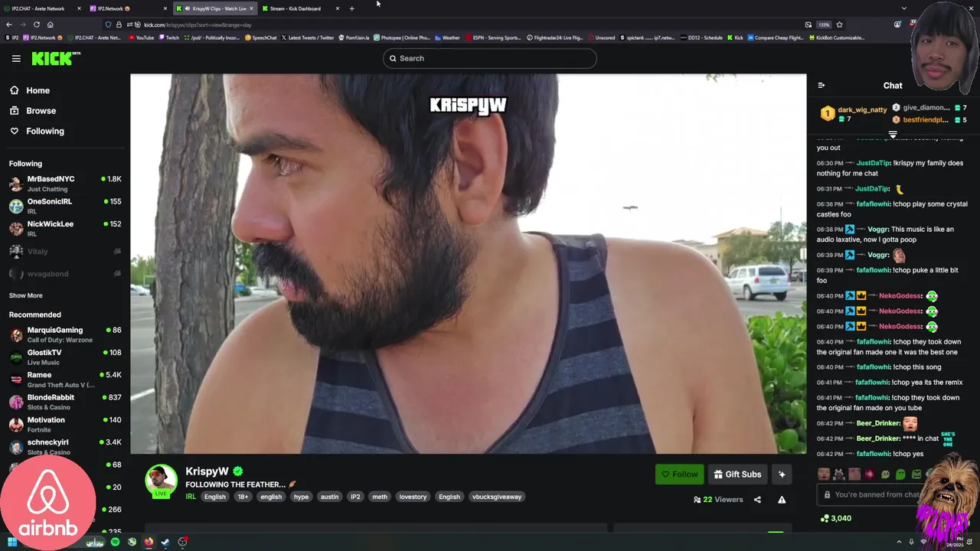
Task: Open the recommended channel GlostikTV
Action: pos(65,357)
